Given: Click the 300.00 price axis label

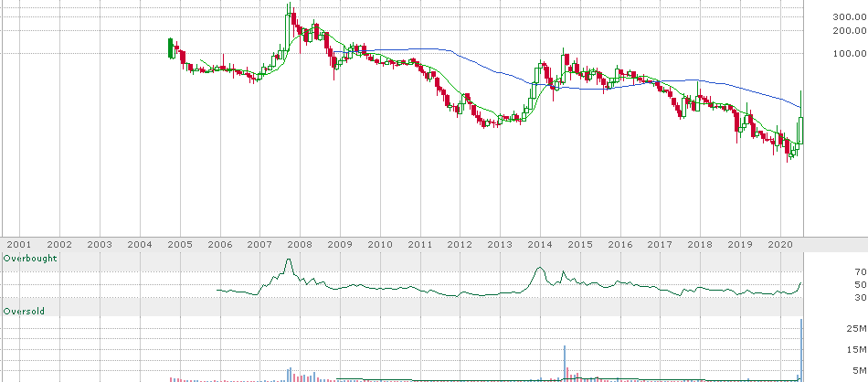Looking at the screenshot, I should coord(850,16).
